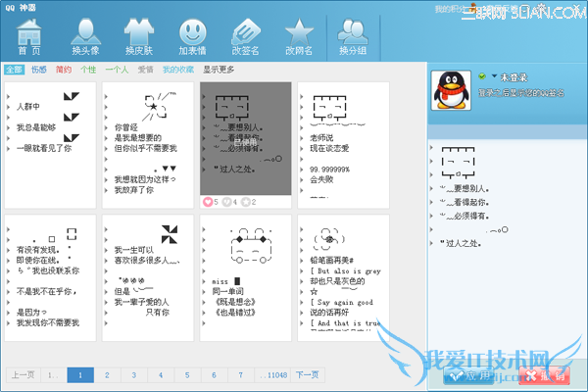
Task: Go to the 首页 home icon
Action: (29, 37)
